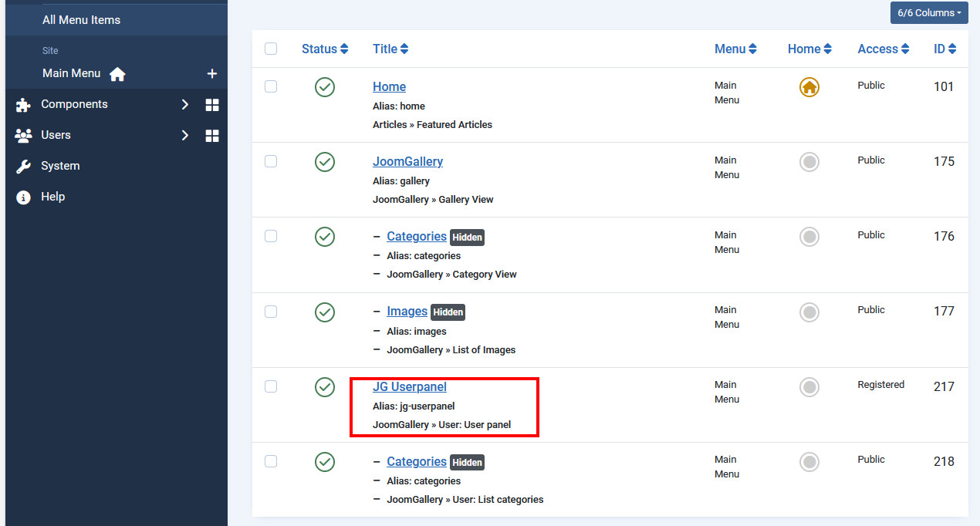Tick the select-all checkbox in table header

point(271,49)
